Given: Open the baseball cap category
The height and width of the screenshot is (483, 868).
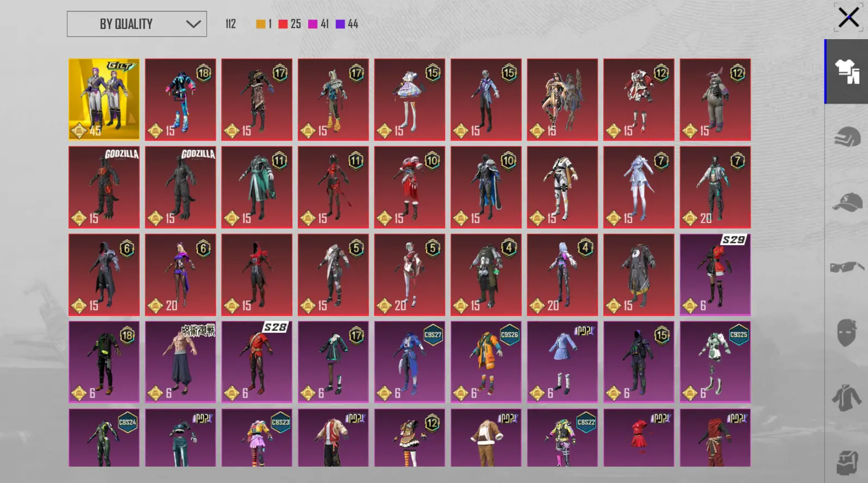Looking at the screenshot, I should pos(847,202).
